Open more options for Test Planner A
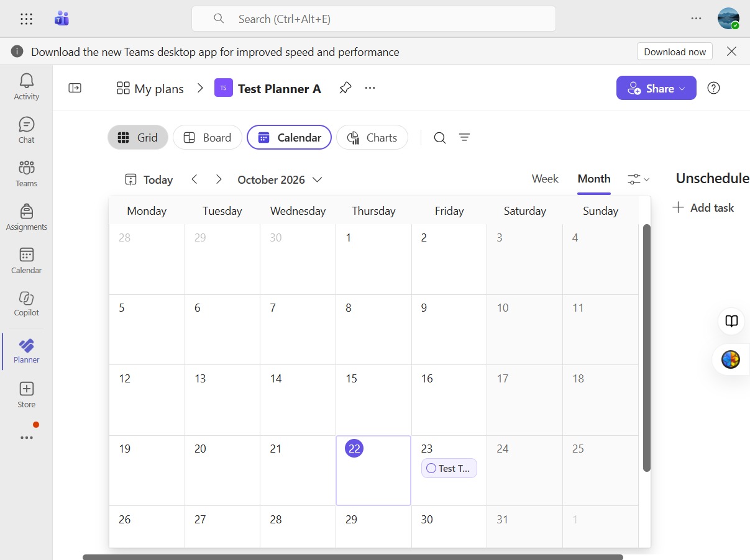Screen dimensions: 750x560 [x=370, y=88]
